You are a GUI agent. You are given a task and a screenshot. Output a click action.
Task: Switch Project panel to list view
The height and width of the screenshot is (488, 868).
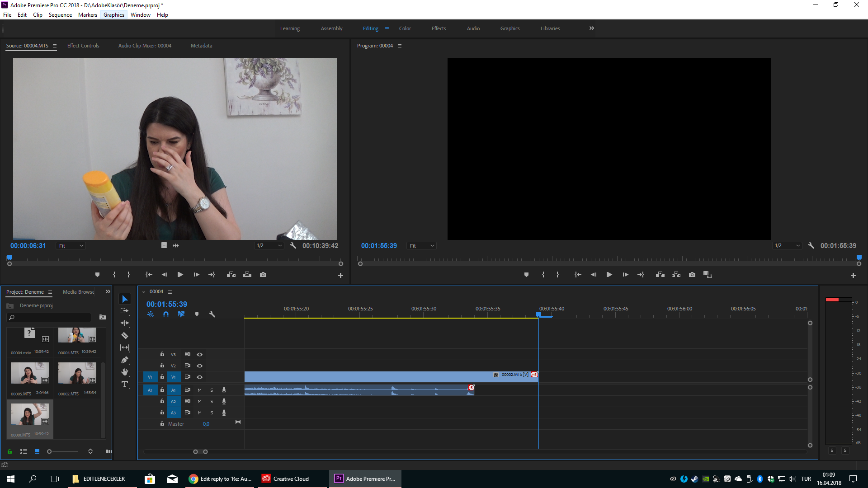click(x=24, y=451)
